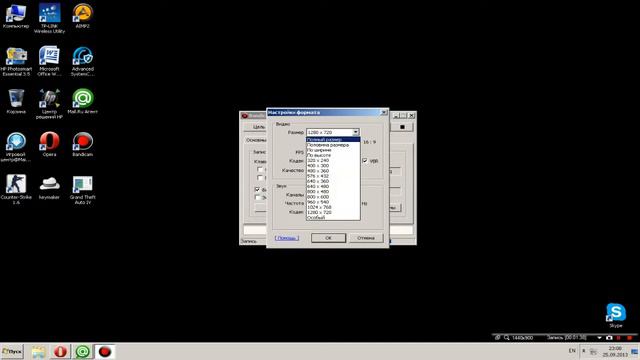640x360 pixels.
Task: Select HP Photosmart Essential 3.5 icon
Action: coord(16,62)
